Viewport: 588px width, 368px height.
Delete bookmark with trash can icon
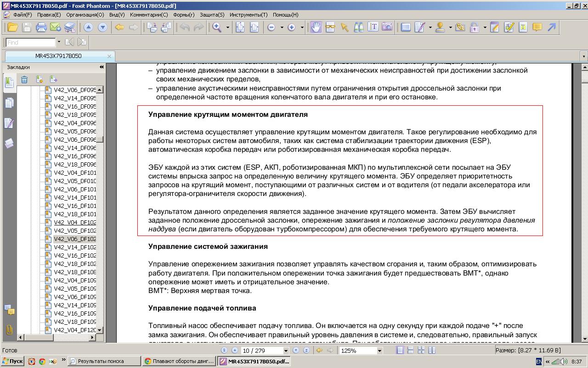pos(24,80)
